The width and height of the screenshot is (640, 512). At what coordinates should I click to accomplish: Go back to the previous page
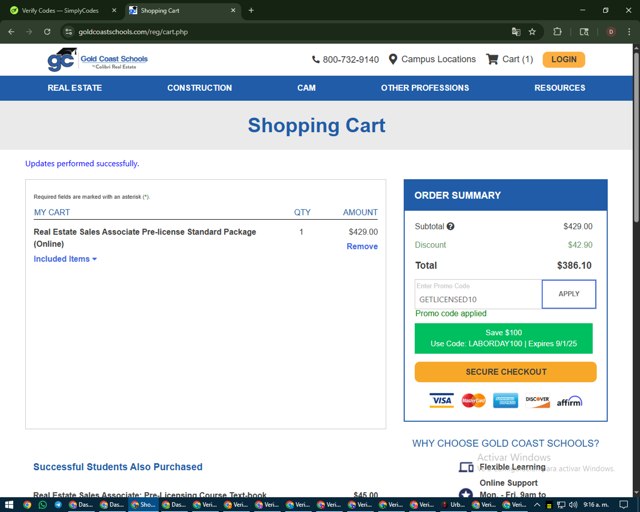click(11, 32)
